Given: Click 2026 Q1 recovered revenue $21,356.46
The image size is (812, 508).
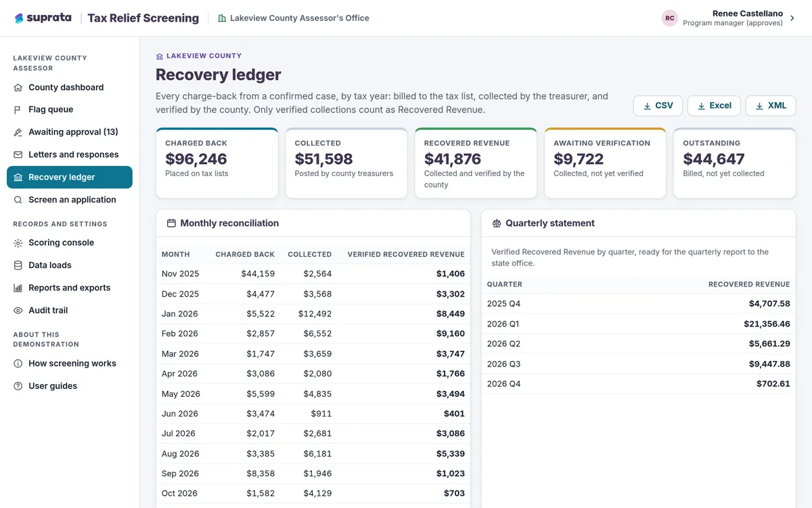Looking at the screenshot, I should 767,324.
